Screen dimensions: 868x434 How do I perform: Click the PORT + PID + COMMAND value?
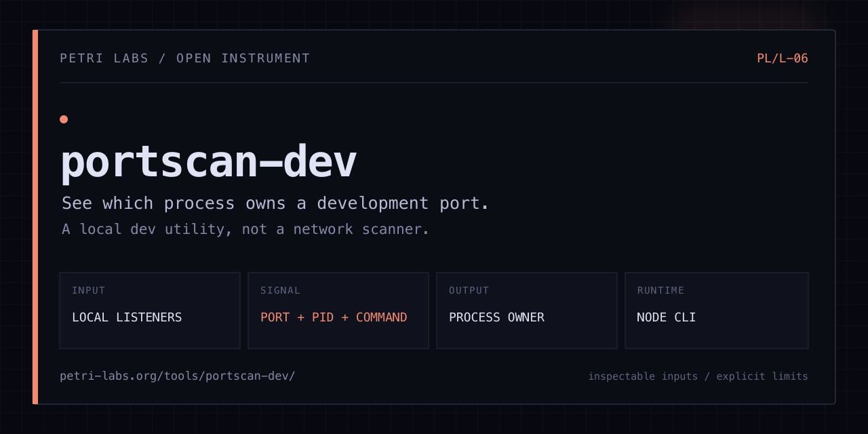[334, 317]
